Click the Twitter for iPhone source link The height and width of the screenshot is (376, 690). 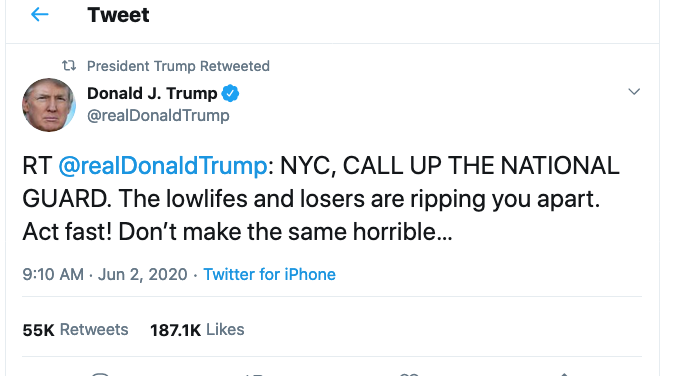pyautogui.click(x=269, y=274)
